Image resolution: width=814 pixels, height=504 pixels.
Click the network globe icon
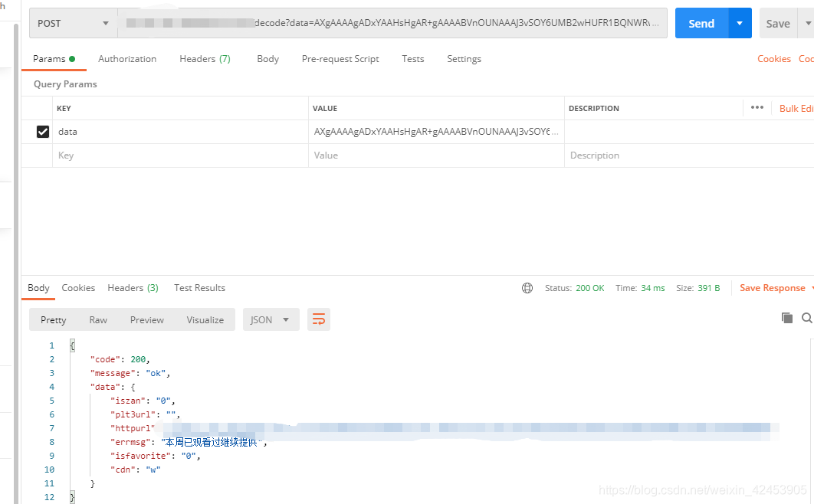(x=527, y=288)
